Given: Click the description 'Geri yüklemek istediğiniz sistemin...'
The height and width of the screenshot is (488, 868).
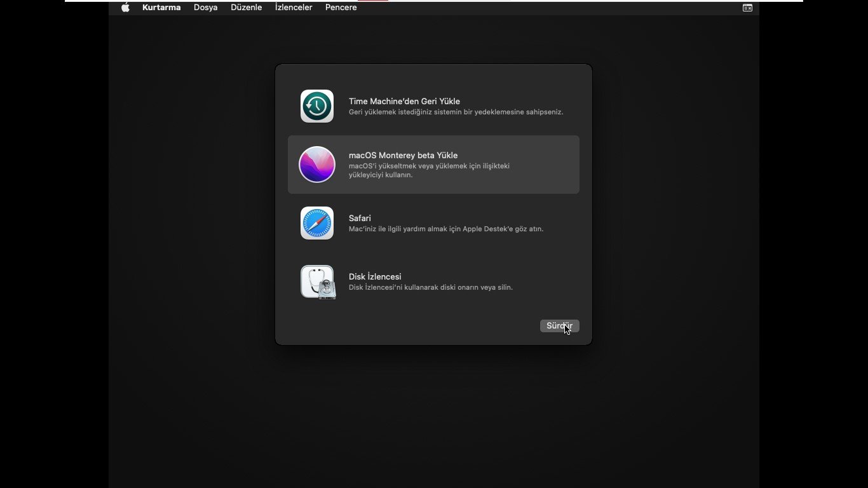Looking at the screenshot, I should pos(456,112).
